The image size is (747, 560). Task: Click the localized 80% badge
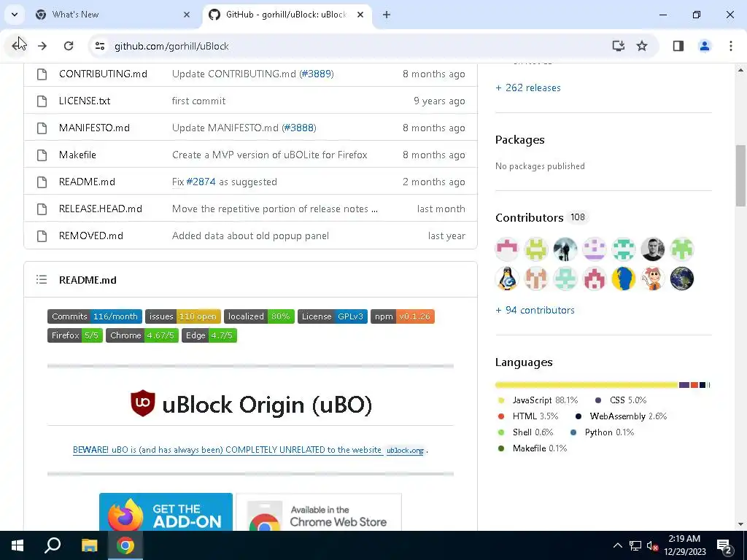[x=259, y=316]
